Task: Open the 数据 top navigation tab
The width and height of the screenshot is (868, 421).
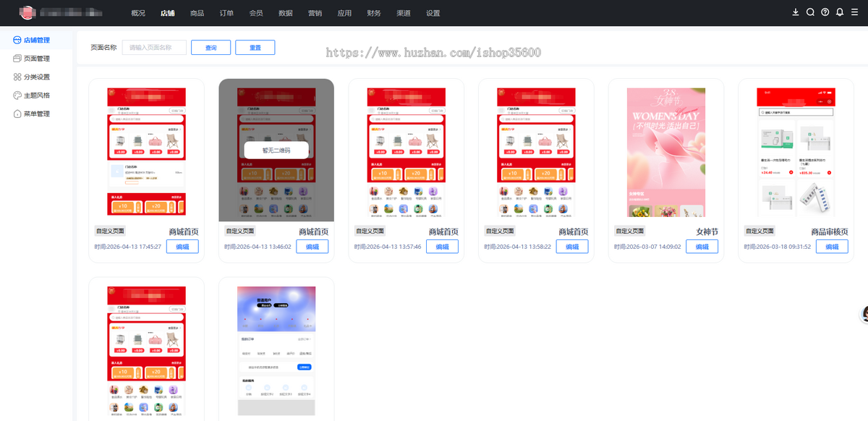Action: tap(286, 13)
